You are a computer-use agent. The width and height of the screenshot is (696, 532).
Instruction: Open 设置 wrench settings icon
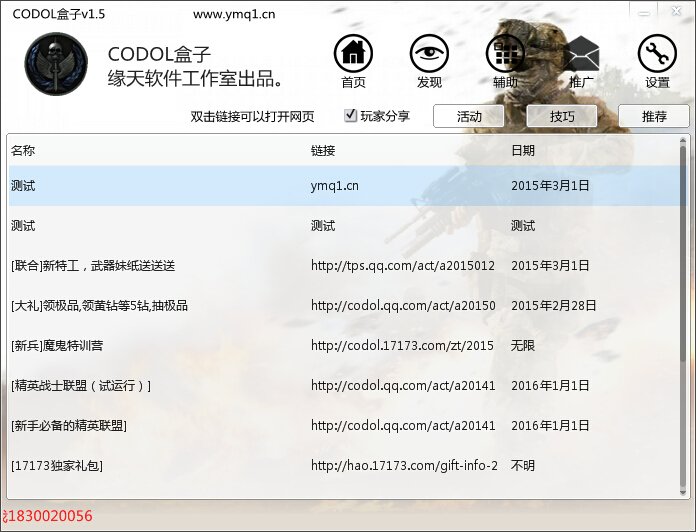657,54
